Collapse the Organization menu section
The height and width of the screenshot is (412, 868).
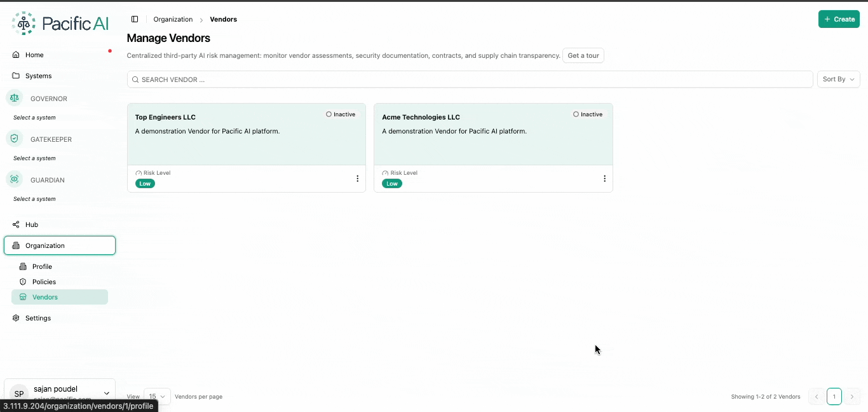(x=60, y=245)
